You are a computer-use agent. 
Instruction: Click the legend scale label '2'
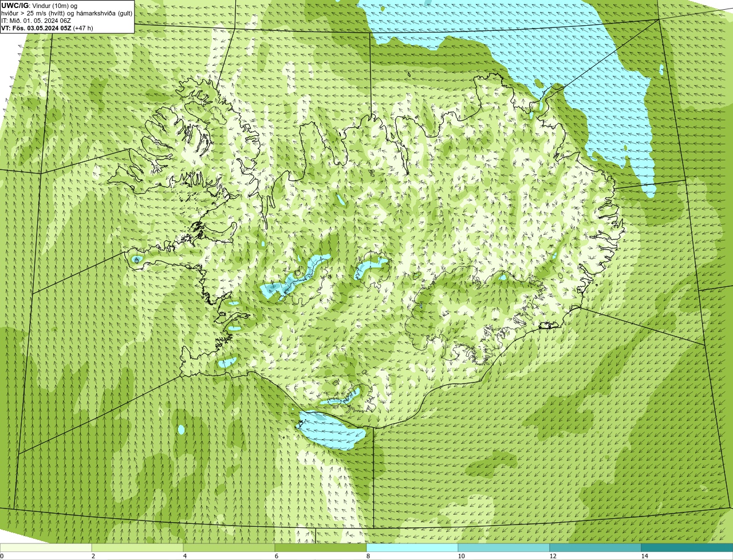coord(93,556)
